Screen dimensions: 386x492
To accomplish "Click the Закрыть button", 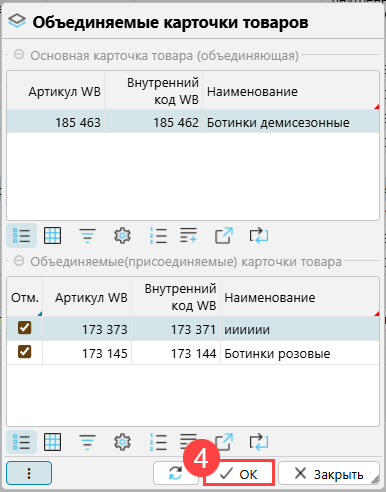I will (x=329, y=473).
